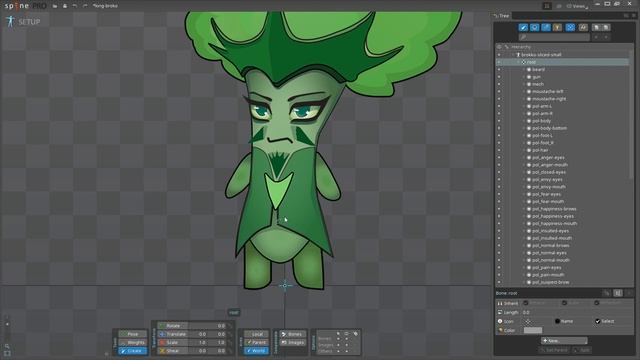
Task: Toggle visibility dot of gun slot
Action: click(x=499, y=77)
